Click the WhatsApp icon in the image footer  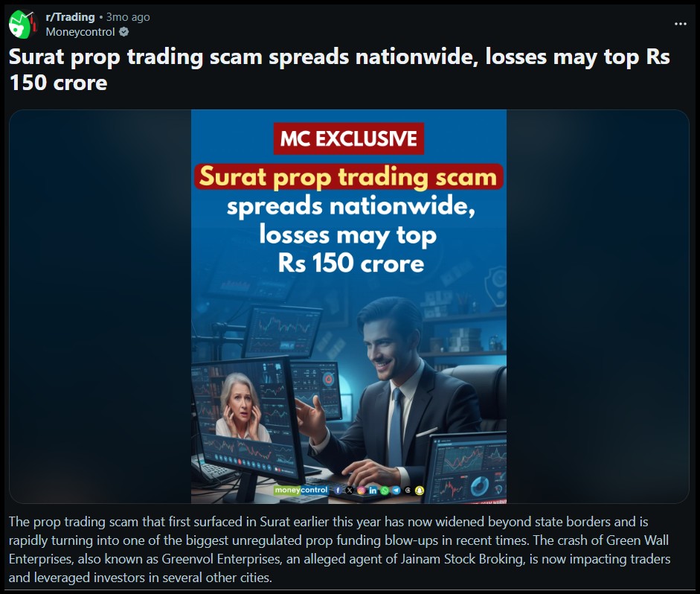point(385,491)
